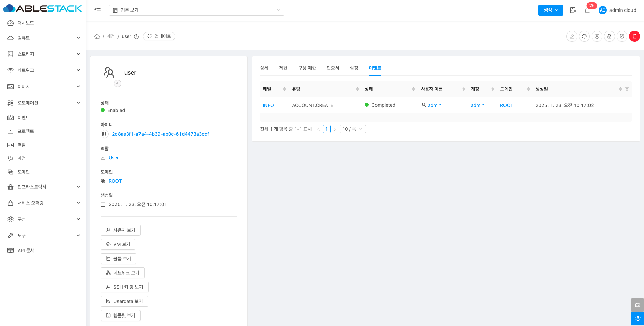This screenshot has height=326, width=644.
Task: Click the home icon in breadcrumb
Action: (97, 36)
